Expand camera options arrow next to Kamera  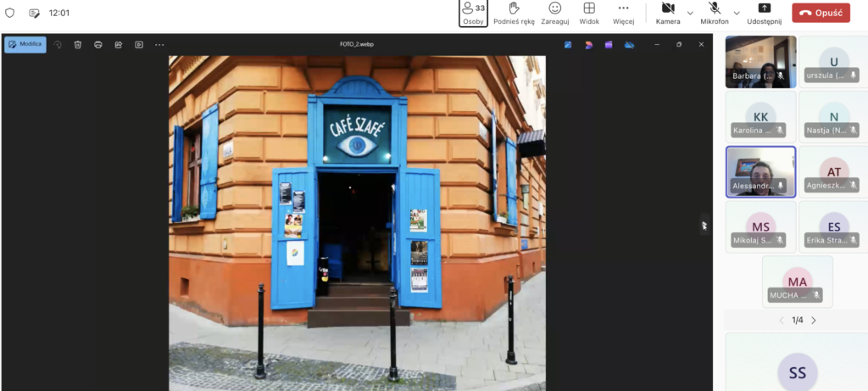tap(690, 13)
